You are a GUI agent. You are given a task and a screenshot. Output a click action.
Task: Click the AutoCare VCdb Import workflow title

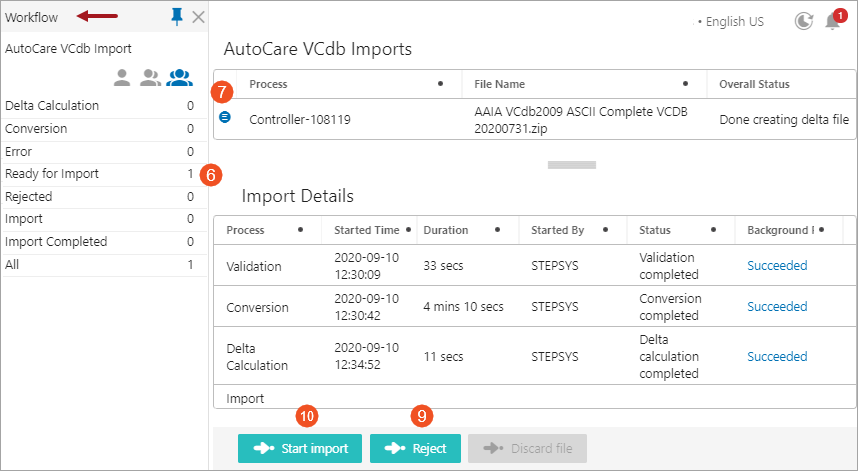click(68, 49)
